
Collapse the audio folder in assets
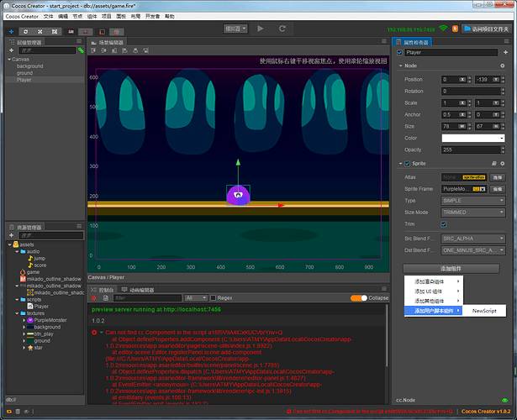click(17, 251)
